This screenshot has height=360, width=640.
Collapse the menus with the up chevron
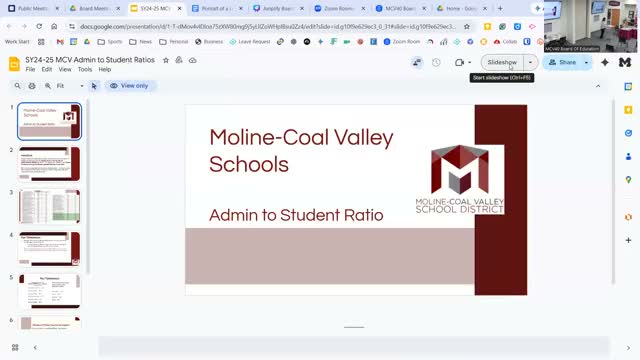[x=598, y=86]
